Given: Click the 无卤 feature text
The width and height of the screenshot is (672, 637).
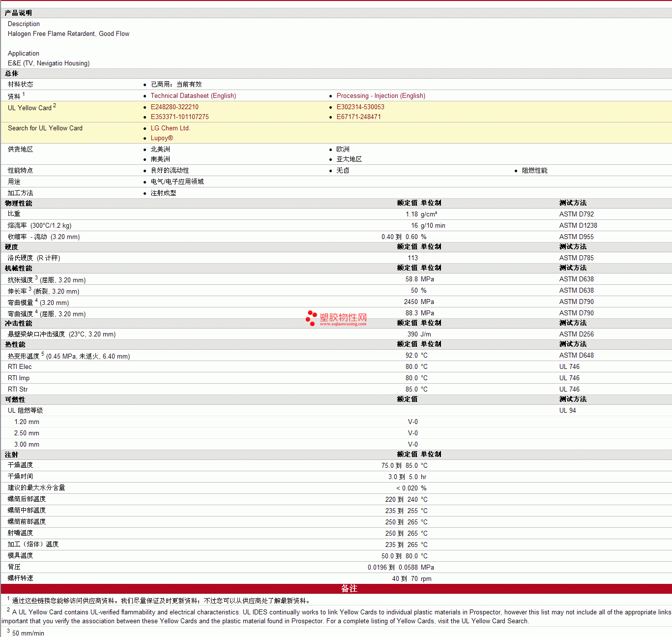Looking at the screenshot, I should click(x=343, y=171).
